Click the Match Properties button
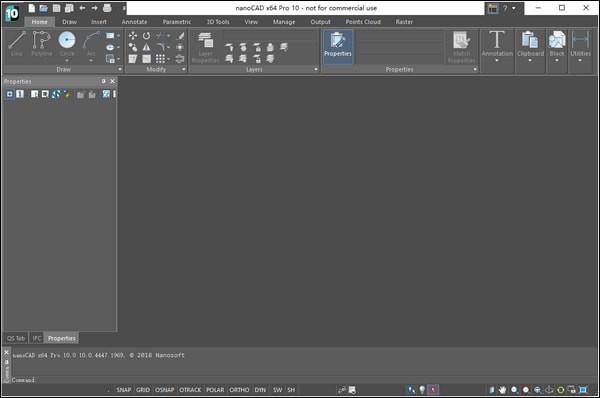This screenshot has height=398, width=600. tap(461, 47)
